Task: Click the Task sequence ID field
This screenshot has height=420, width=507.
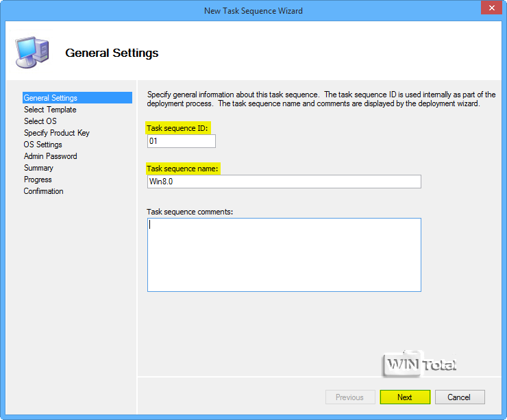Action: [x=181, y=141]
